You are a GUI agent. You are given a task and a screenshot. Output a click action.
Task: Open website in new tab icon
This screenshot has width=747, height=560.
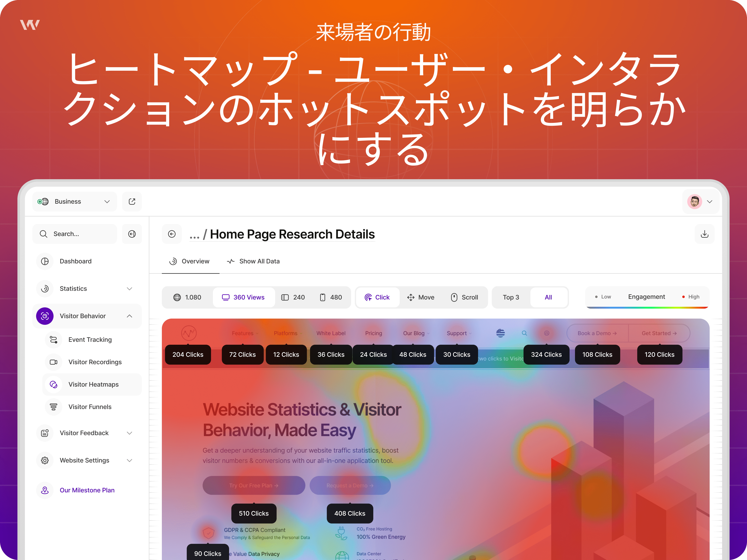[x=132, y=202]
